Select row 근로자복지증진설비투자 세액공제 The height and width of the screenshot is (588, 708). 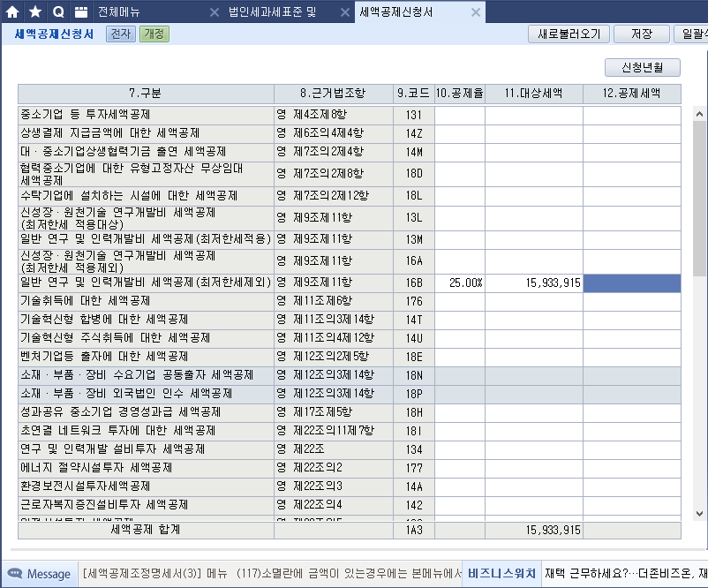(x=349, y=505)
